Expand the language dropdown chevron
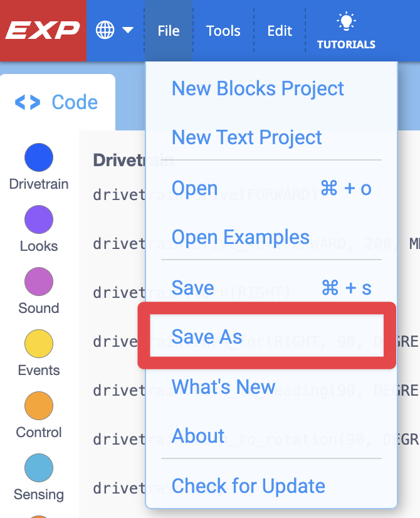420x518 pixels. click(x=127, y=29)
